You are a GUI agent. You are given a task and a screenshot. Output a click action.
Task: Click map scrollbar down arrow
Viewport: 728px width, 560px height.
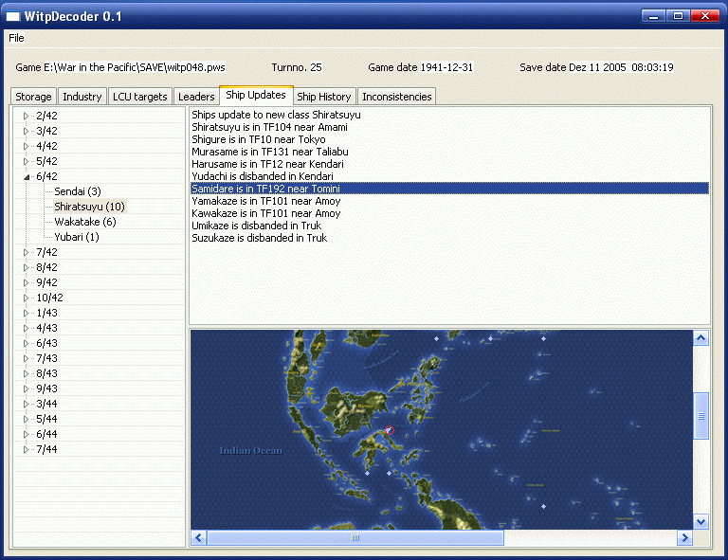(x=701, y=521)
